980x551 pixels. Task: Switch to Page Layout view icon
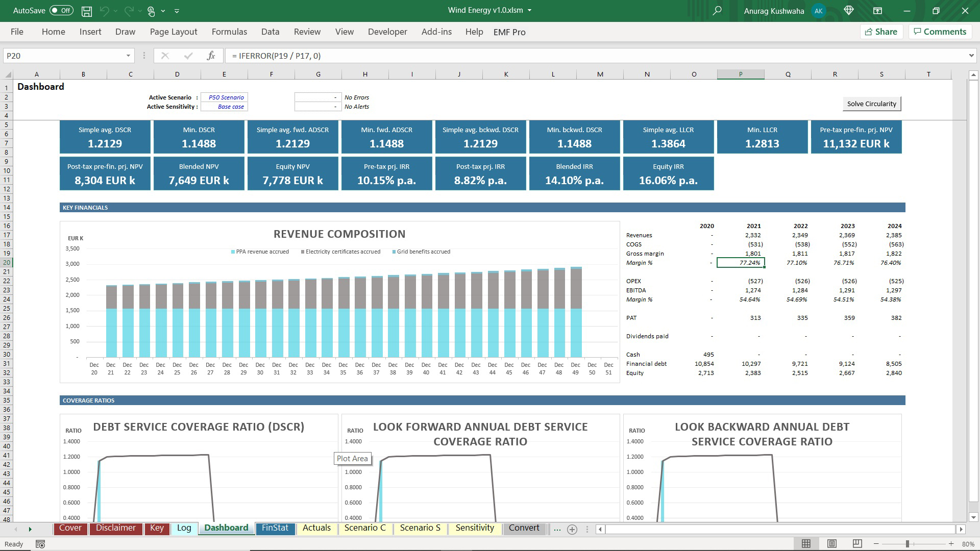click(x=831, y=544)
